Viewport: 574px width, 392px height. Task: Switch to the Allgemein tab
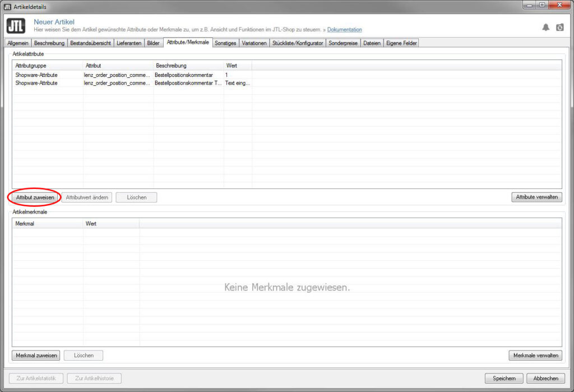(x=18, y=43)
